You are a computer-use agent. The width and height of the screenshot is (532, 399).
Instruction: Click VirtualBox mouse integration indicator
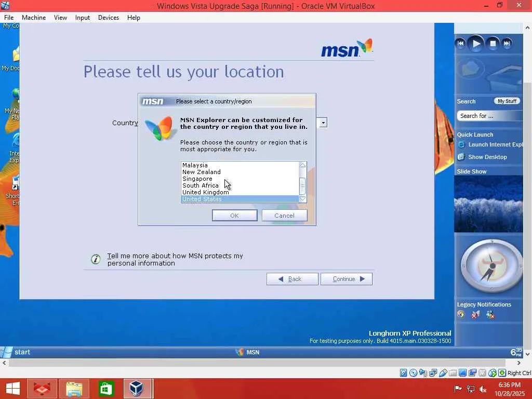[493, 373]
